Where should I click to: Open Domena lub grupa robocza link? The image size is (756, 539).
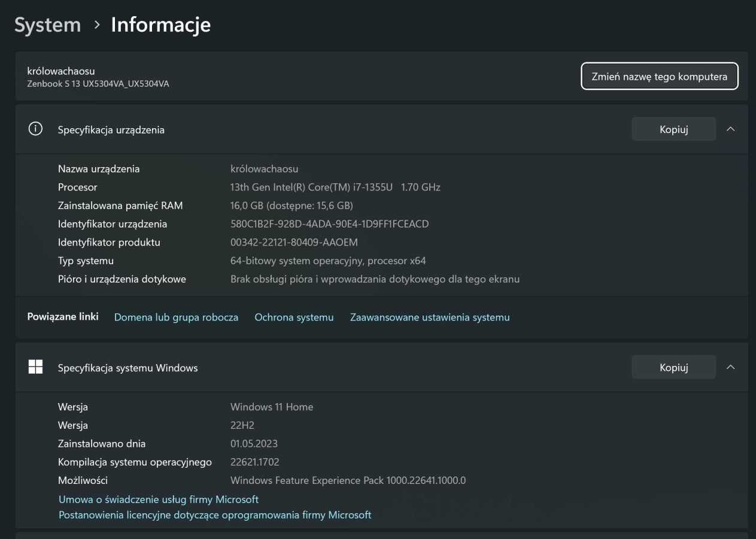pos(176,317)
